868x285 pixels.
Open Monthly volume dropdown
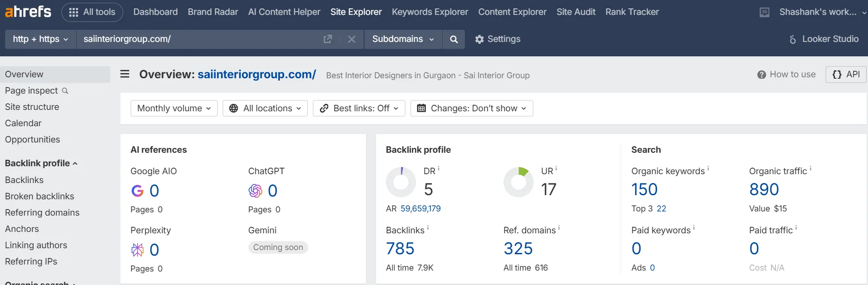pyautogui.click(x=174, y=109)
